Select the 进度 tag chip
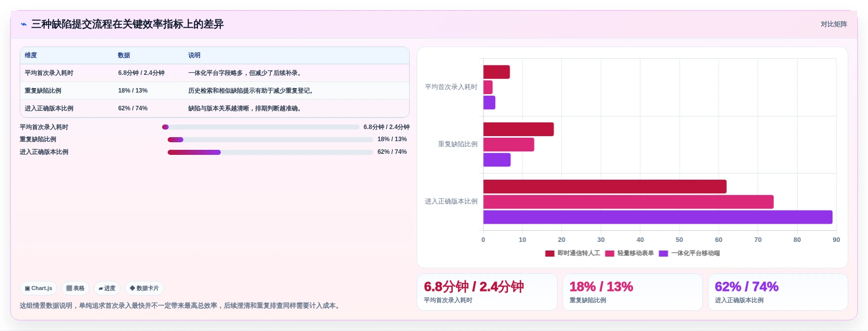868x331 pixels. pyautogui.click(x=107, y=288)
